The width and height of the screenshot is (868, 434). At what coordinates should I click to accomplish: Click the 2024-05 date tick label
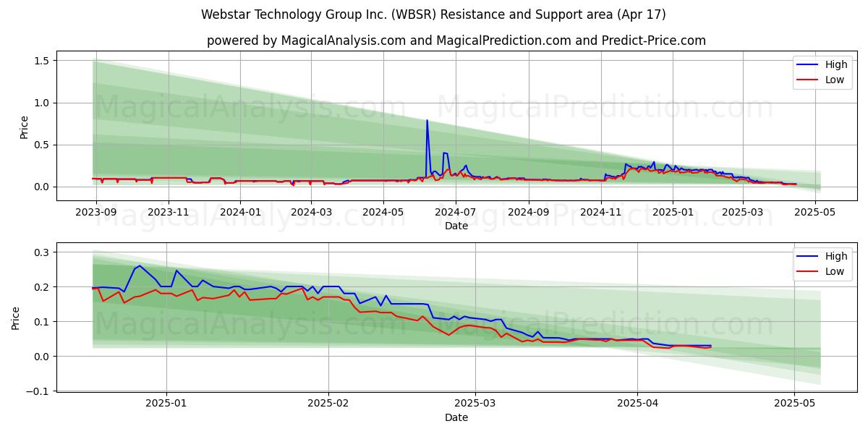point(383,212)
